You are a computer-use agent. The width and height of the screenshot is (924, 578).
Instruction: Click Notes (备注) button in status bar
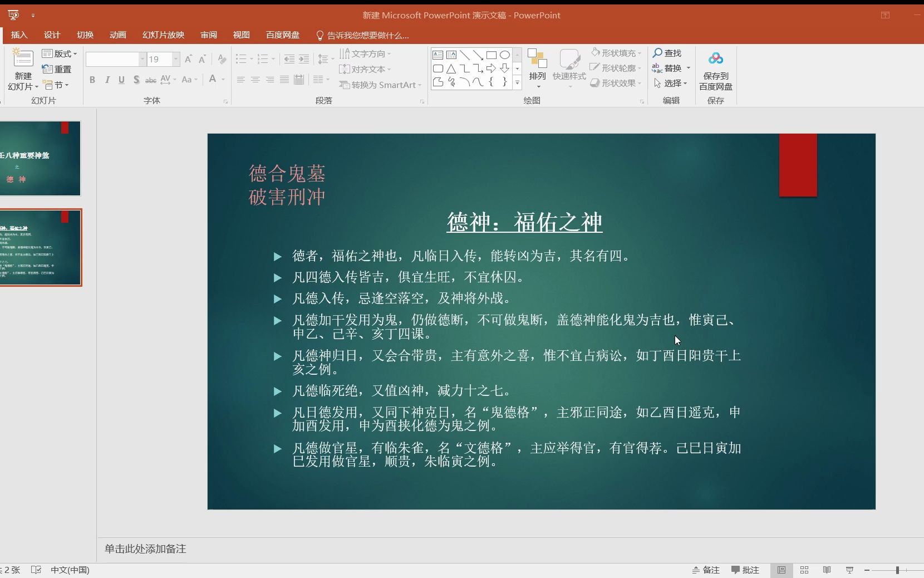(x=706, y=570)
